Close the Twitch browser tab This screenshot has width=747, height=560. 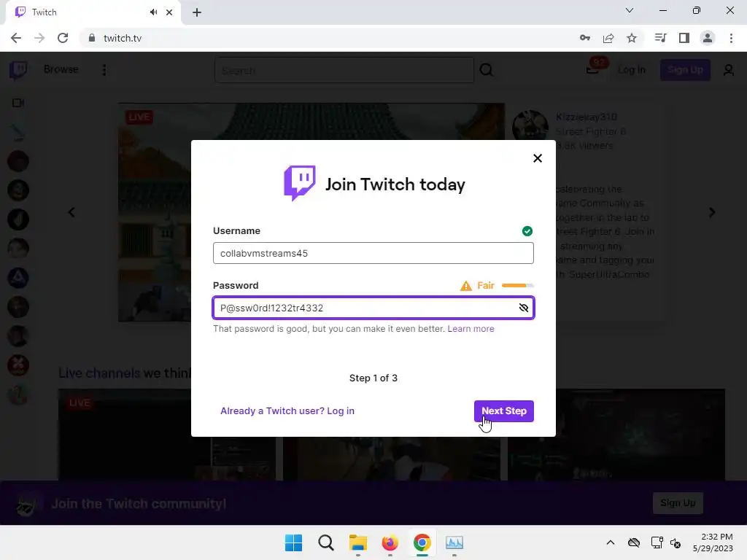tap(169, 12)
